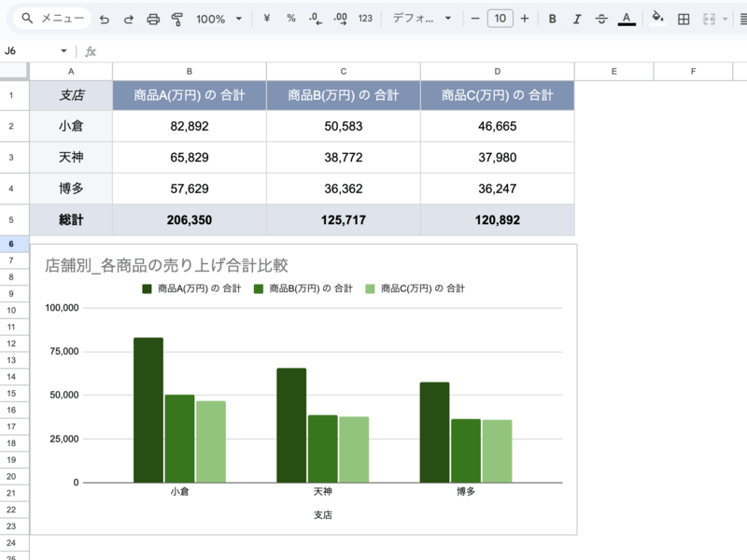This screenshot has height=560, width=747.
Task: Select the 商品C(万円) の 合計 header cell
Action: (498, 95)
